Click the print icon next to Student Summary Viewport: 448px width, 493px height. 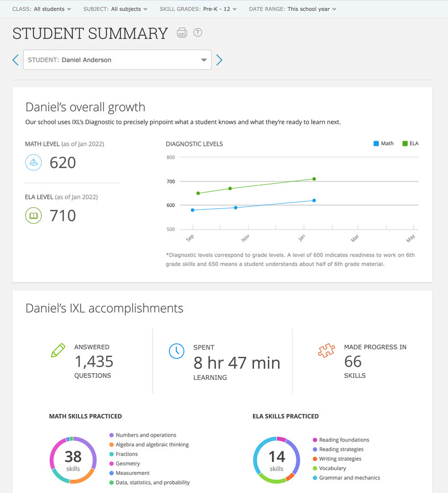click(x=182, y=32)
